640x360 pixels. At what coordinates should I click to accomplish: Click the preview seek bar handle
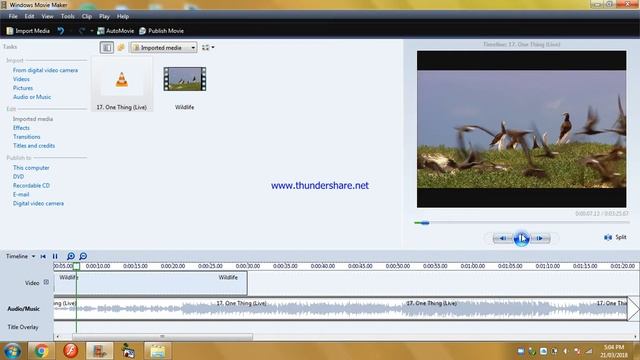click(x=425, y=223)
